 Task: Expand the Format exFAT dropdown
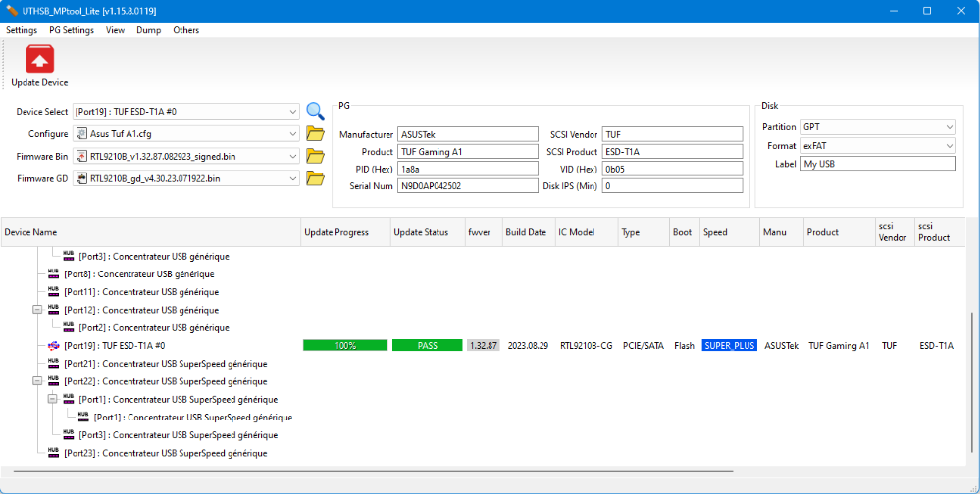(x=949, y=145)
